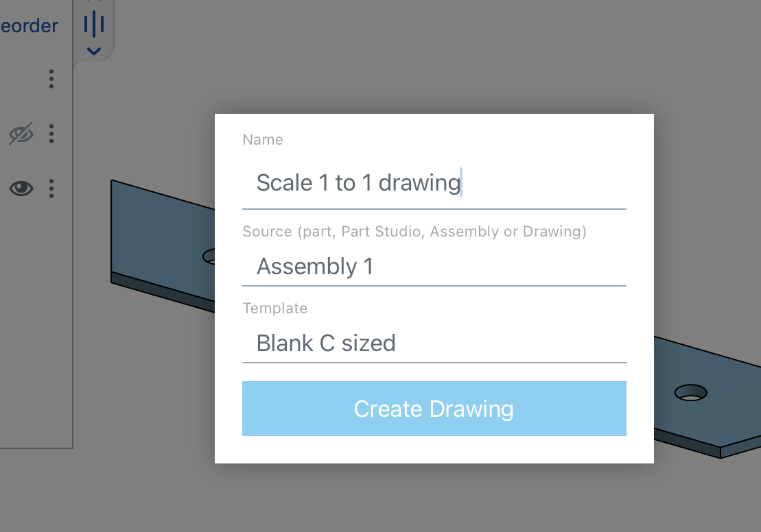This screenshot has height=532, width=761.
Task: Open three-dot menu beside the crossed-out eye
Action: pyautogui.click(x=51, y=134)
